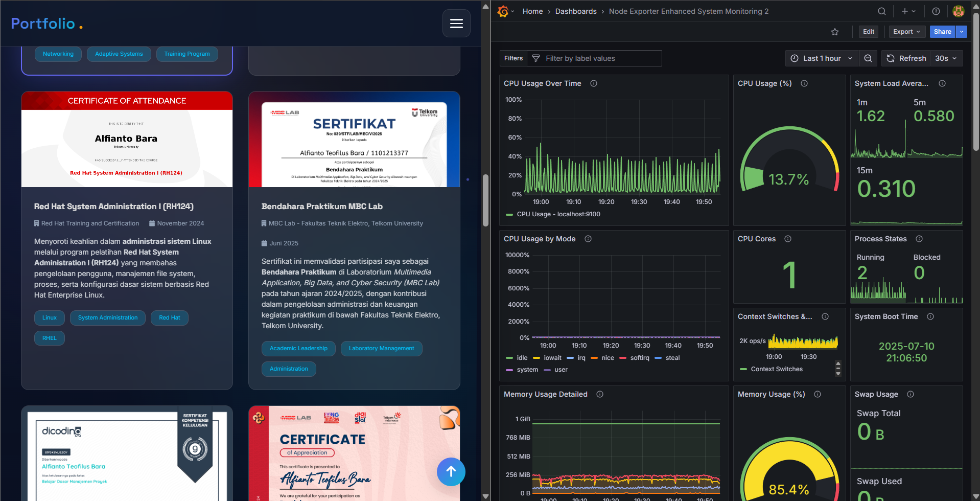
Task: Mark dashboard as favorite with star icon
Action: pos(835,32)
